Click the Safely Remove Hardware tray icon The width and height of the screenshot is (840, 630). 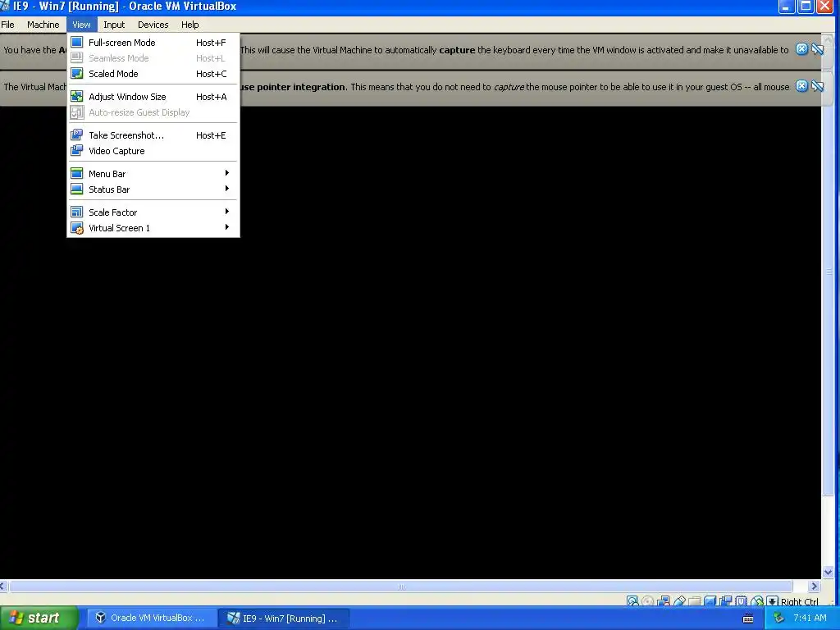(x=779, y=619)
